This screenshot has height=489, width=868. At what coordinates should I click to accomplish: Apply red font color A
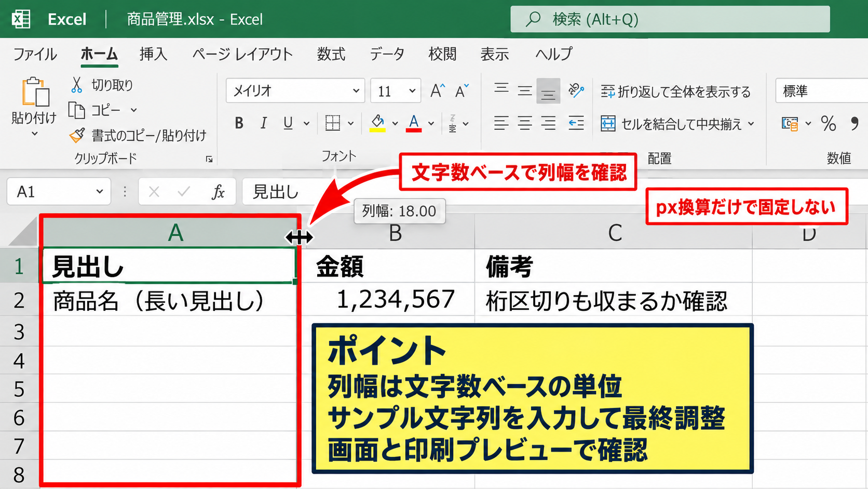(x=414, y=124)
